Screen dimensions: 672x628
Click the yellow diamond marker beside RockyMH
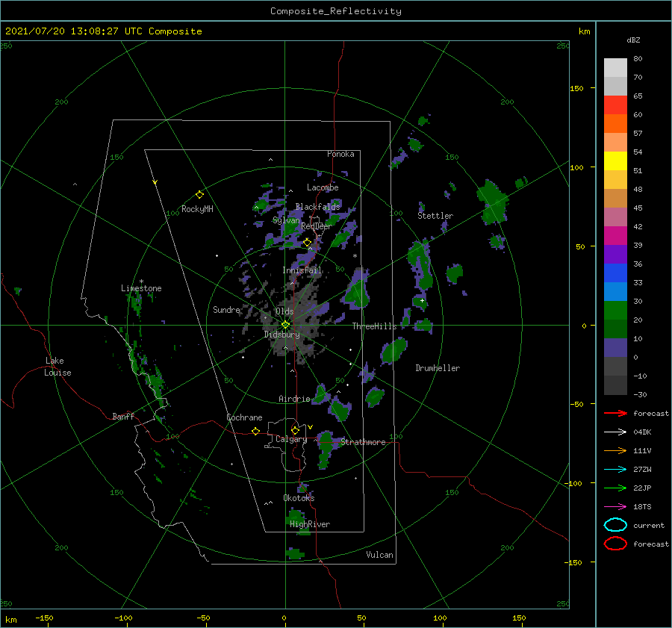tap(199, 195)
